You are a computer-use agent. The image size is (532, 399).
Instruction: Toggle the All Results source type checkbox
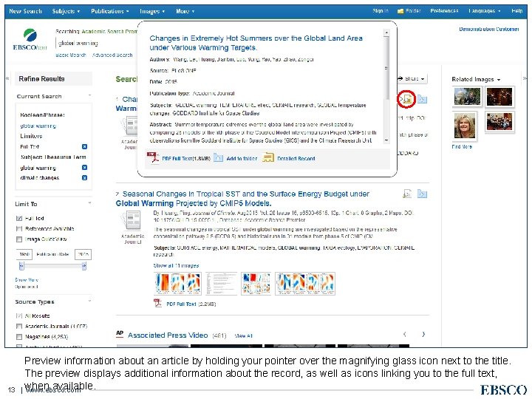tap(19, 316)
